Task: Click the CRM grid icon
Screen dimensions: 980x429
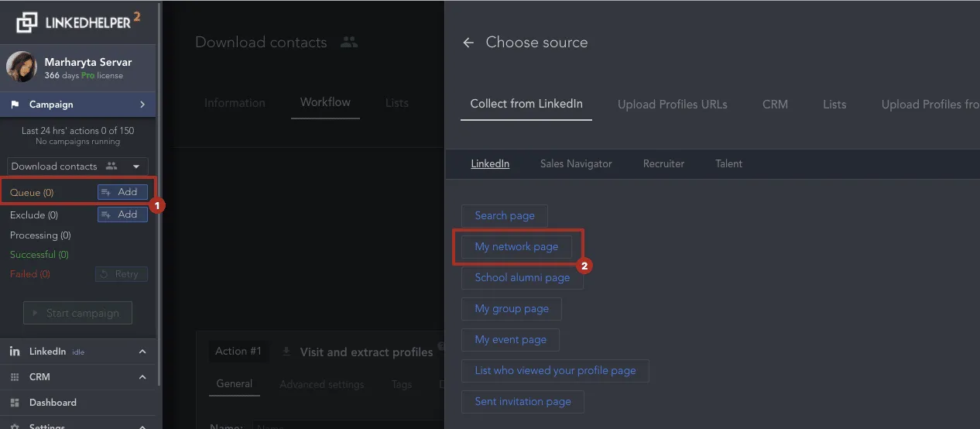Action: 15,377
